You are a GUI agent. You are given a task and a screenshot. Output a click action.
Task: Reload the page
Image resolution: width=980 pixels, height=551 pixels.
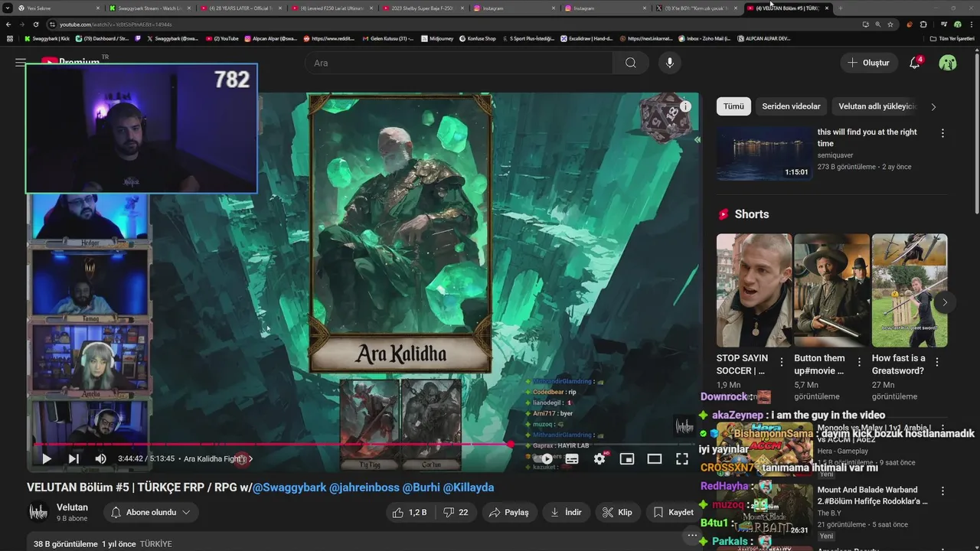pos(35,24)
